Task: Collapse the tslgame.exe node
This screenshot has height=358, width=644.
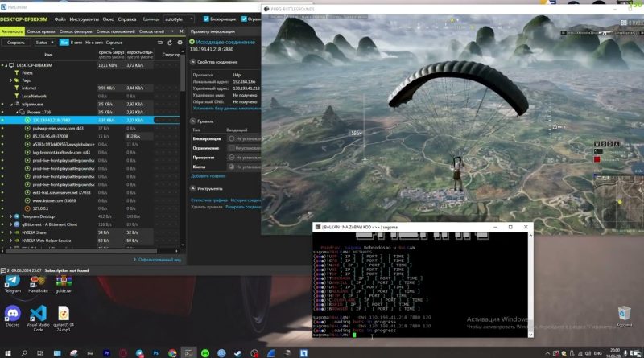Action: click(x=11, y=105)
